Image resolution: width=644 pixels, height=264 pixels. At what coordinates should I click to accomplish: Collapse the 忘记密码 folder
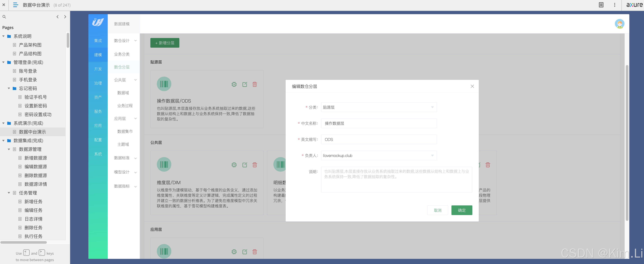click(9, 89)
